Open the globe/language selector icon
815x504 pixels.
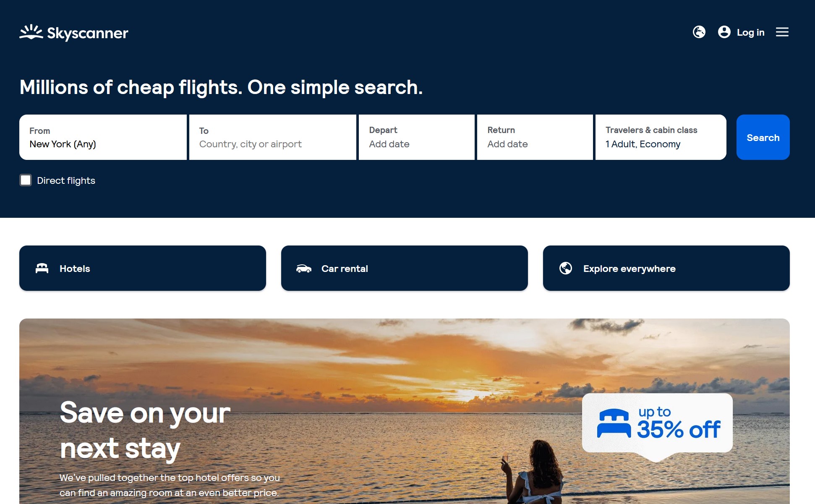(699, 32)
